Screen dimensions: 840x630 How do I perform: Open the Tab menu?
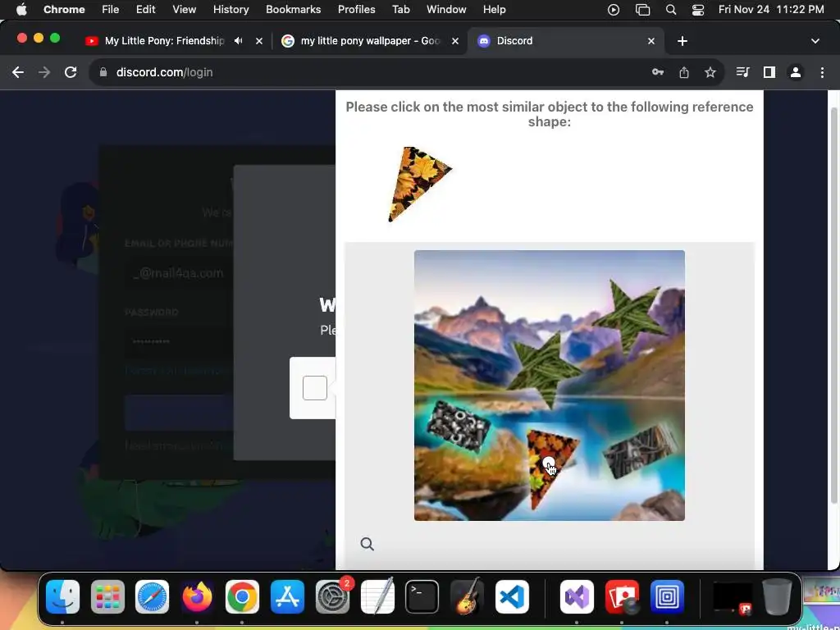[400, 10]
